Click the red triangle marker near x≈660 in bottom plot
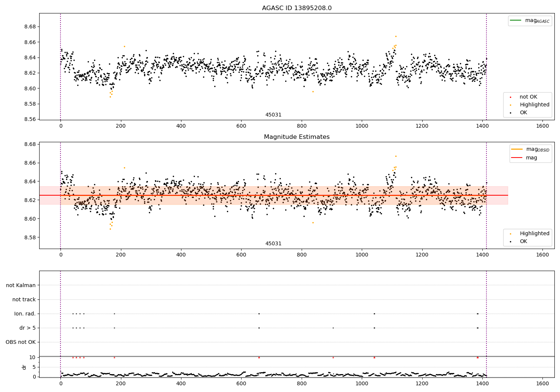 [x=259, y=357]
